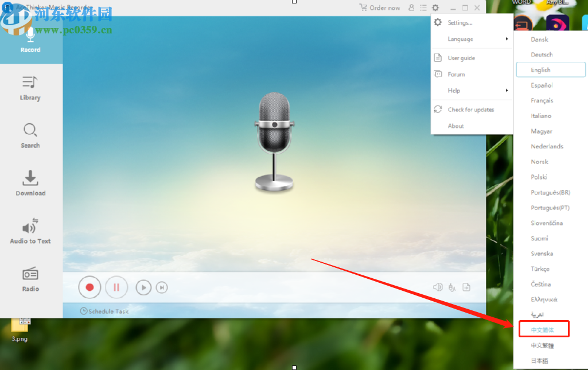Click the task list icon in the title bar

click(423, 7)
